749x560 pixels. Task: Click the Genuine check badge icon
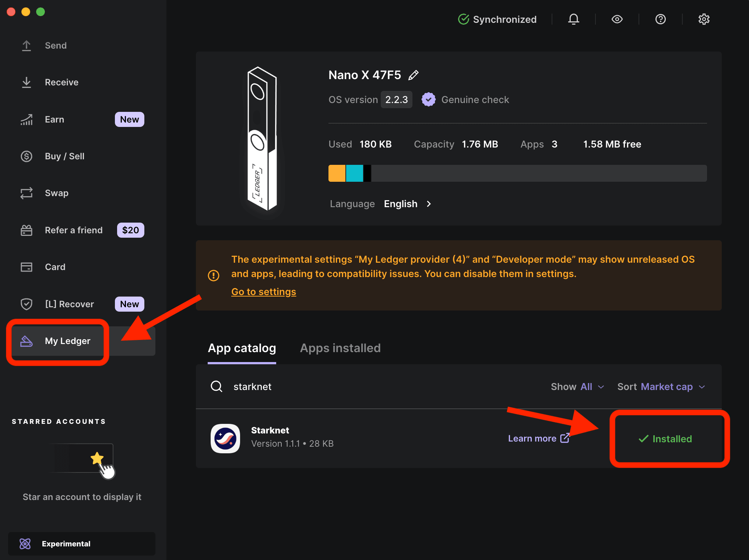pos(428,99)
